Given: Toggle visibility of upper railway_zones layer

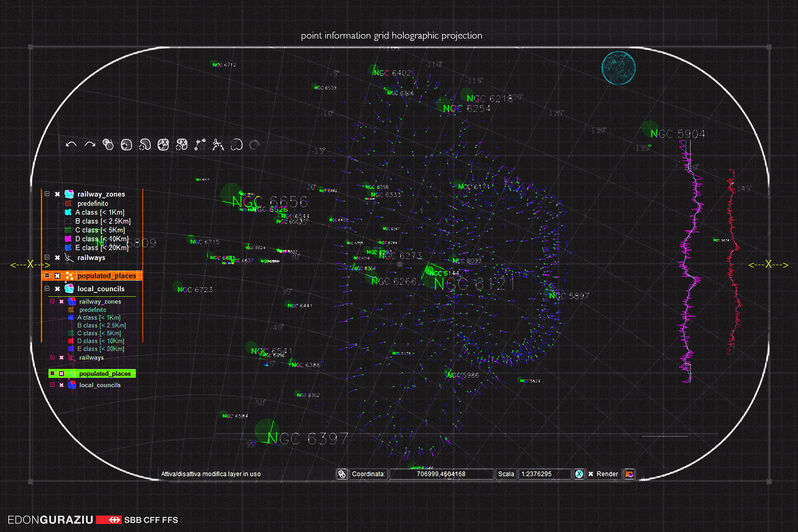Looking at the screenshot, I should 57,194.
